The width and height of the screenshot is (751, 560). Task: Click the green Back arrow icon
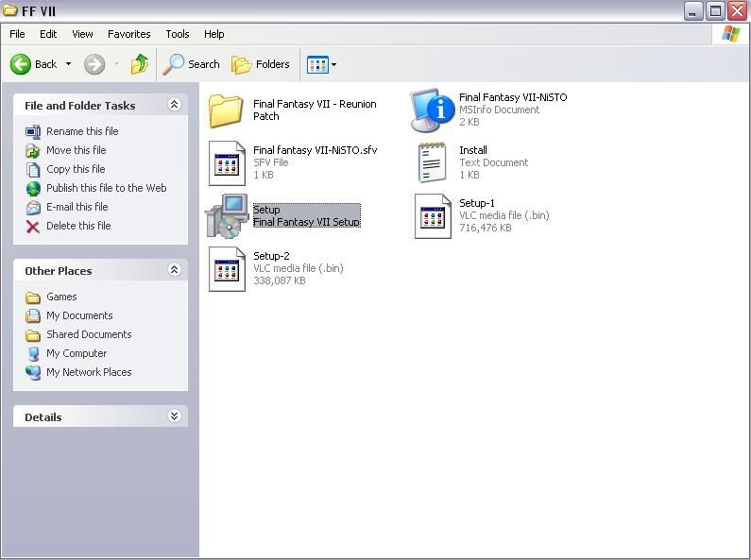click(x=21, y=64)
